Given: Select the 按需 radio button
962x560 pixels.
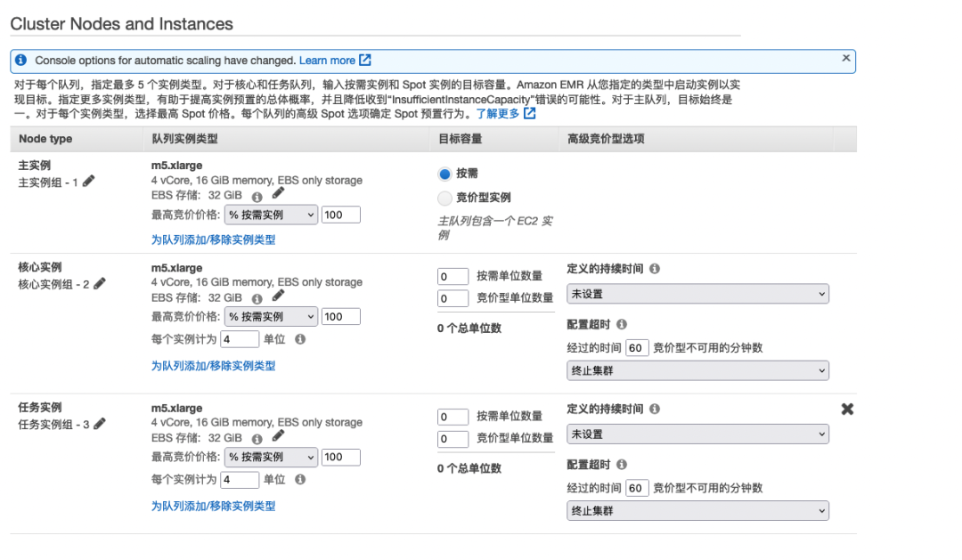Looking at the screenshot, I should coord(445,174).
